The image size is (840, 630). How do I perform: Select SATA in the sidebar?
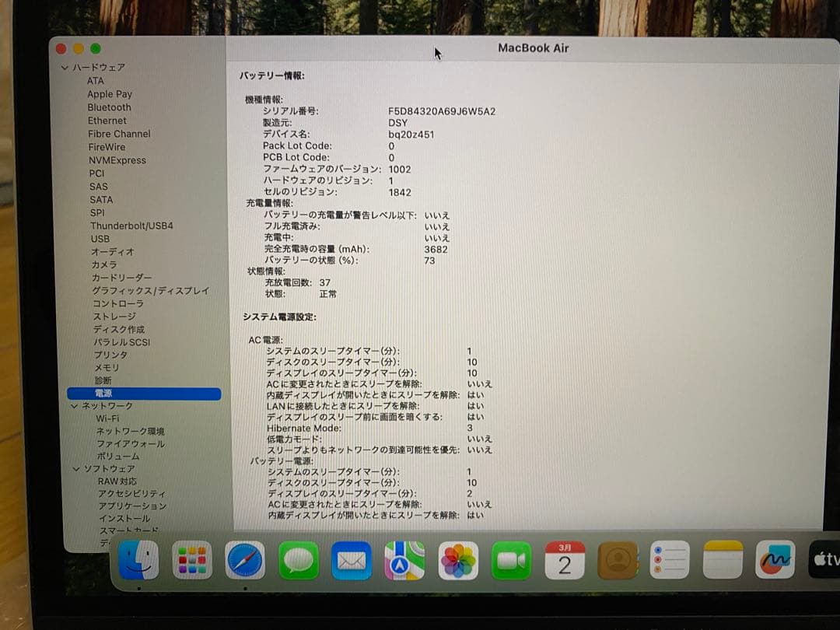[x=100, y=200]
